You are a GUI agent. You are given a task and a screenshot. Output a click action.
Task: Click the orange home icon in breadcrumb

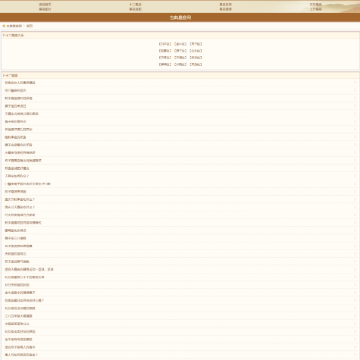pos(4,26)
